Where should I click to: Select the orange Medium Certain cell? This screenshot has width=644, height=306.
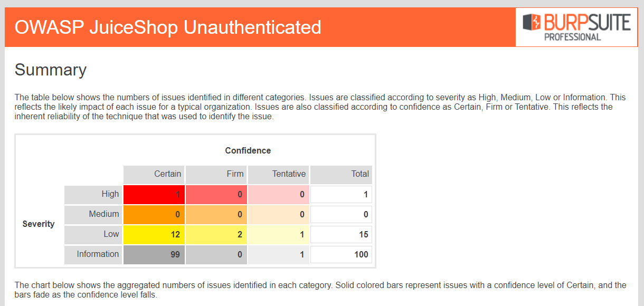(154, 214)
